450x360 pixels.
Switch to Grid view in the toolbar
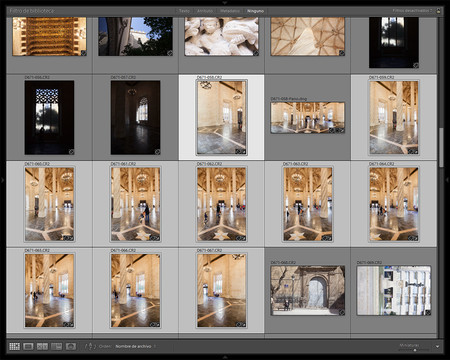(x=14, y=346)
